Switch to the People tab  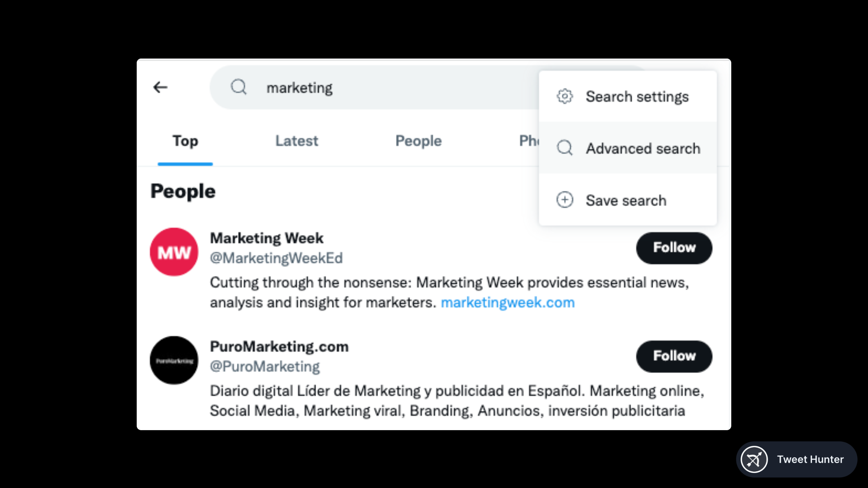pyautogui.click(x=418, y=141)
